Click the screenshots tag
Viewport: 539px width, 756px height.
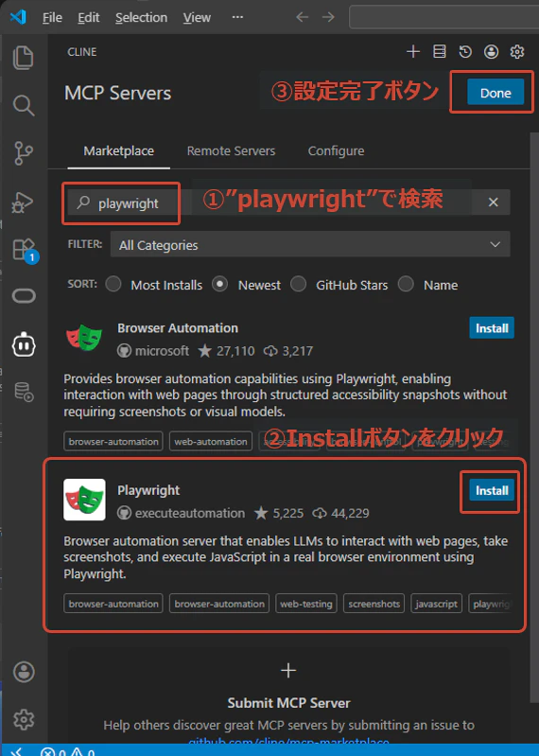(x=374, y=604)
